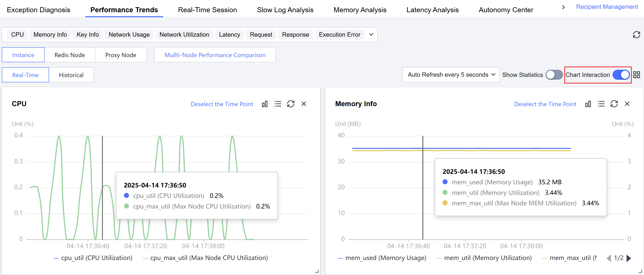Viewport: 644px width, 275px height.
Task: Open the Auto Refresh interval dropdown
Action: tap(451, 75)
